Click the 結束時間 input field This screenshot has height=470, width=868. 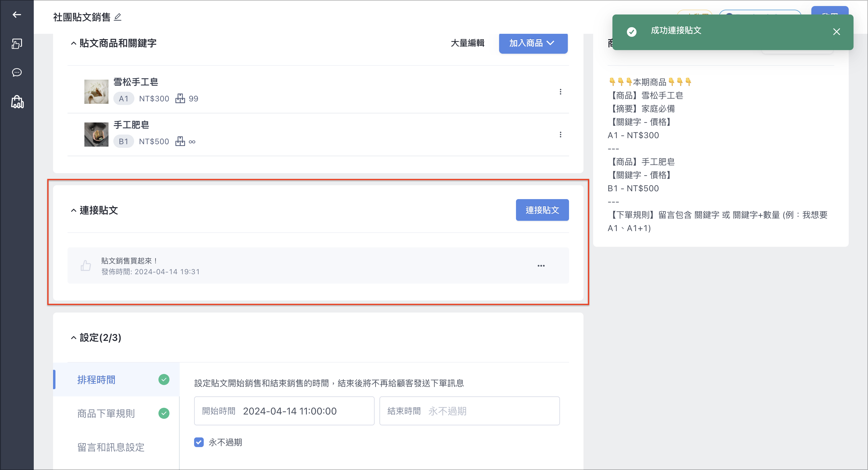pos(469,411)
